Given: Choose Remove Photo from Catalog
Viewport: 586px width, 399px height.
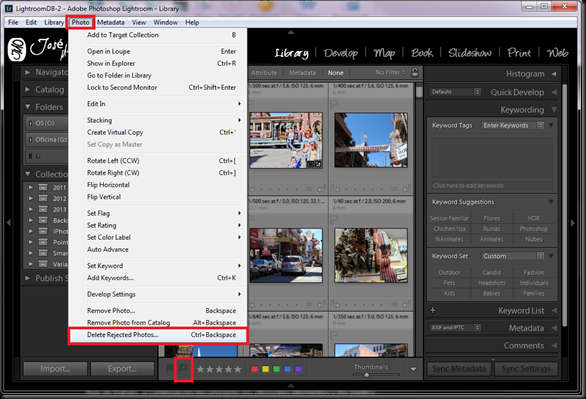Looking at the screenshot, I should (x=157, y=323).
